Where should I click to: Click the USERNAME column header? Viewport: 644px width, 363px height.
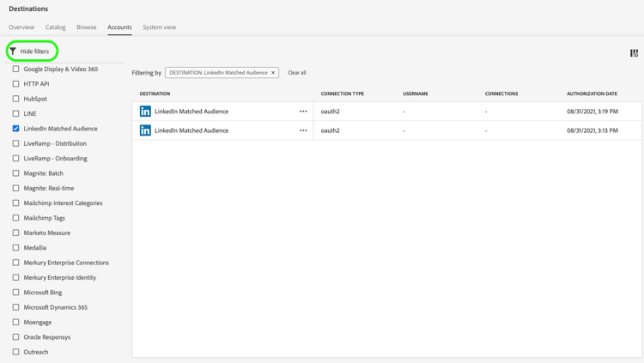coord(416,94)
